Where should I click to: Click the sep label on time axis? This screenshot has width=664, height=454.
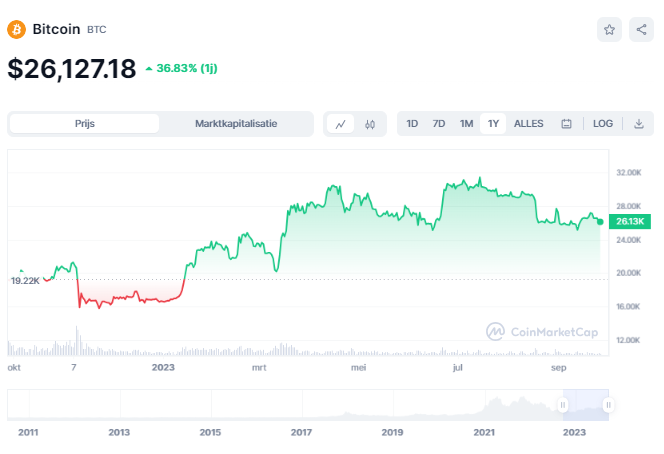[559, 368]
